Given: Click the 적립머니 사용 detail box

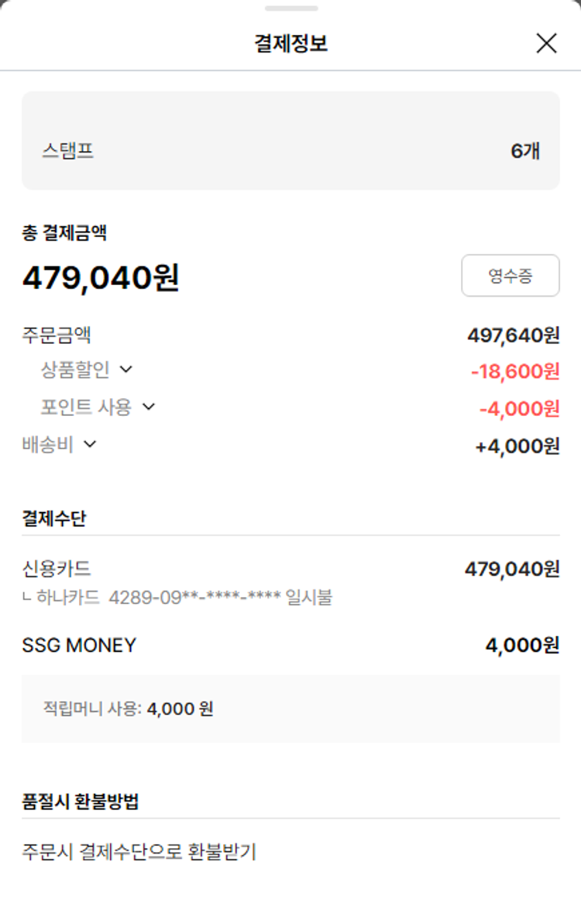Looking at the screenshot, I should pyautogui.click(x=290, y=709).
